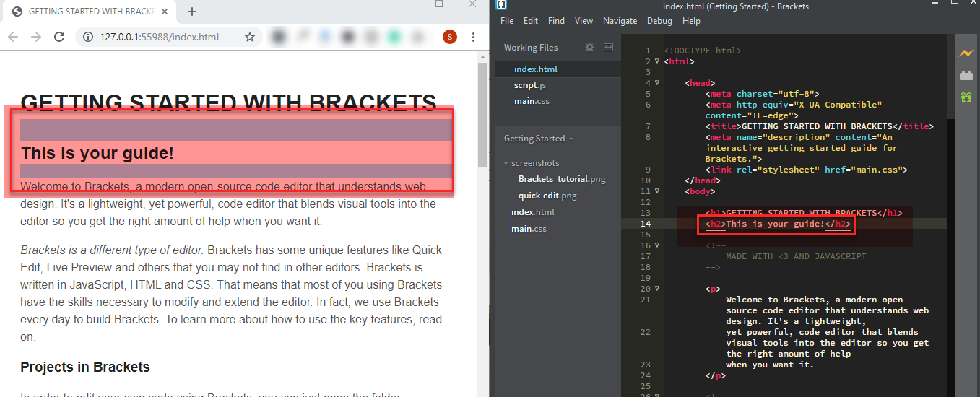Open the Chrome profile avatar S
The width and height of the screenshot is (980, 397).
pyautogui.click(x=450, y=37)
